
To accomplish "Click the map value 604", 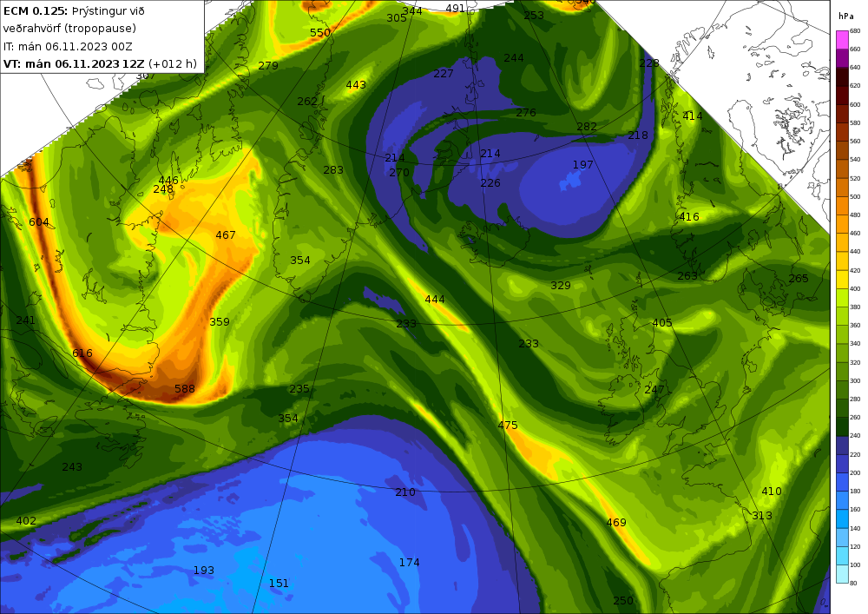I will point(39,222).
